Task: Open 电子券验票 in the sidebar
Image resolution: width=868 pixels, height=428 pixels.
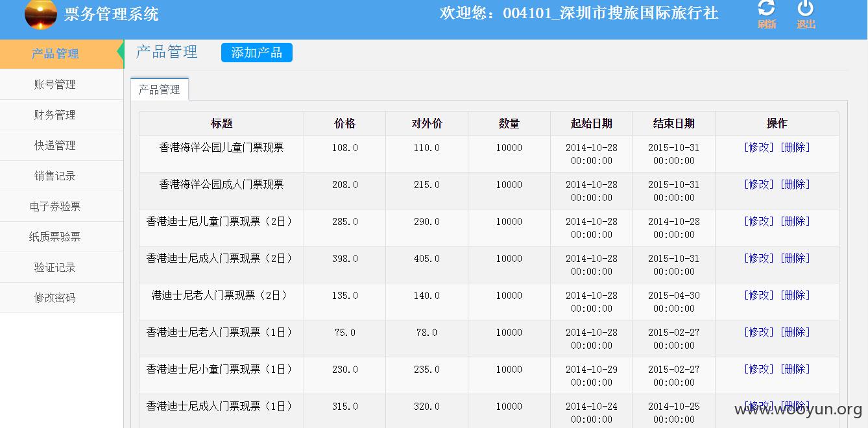Action: 62,206
